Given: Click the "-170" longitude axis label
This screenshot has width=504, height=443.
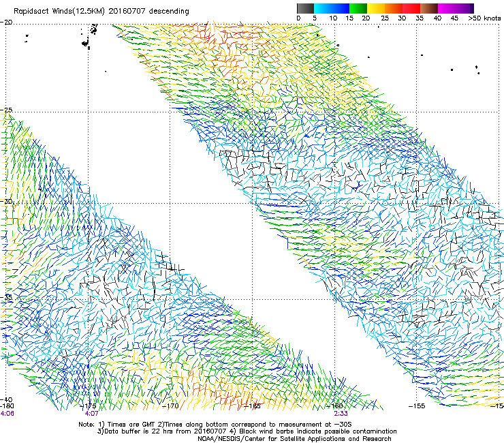Looking at the screenshot, I should coord(171,406).
